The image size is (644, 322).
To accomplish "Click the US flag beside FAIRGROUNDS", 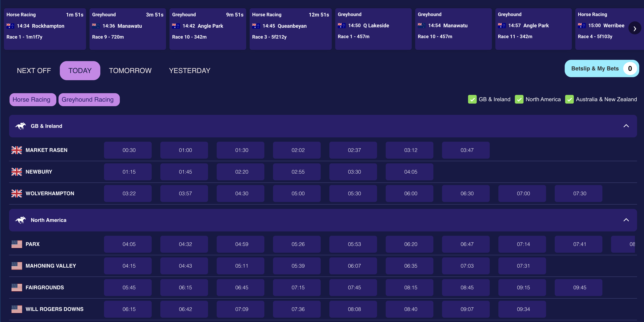I will click(x=16, y=288).
